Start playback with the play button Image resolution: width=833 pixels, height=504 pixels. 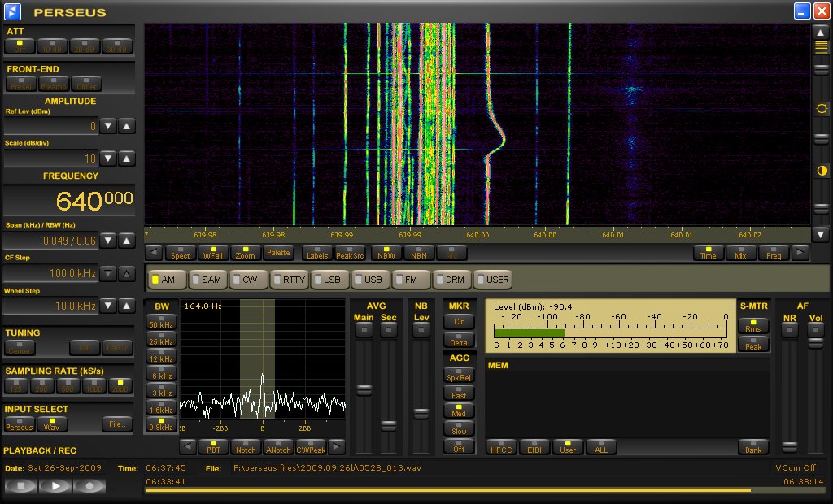(x=55, y=485)
